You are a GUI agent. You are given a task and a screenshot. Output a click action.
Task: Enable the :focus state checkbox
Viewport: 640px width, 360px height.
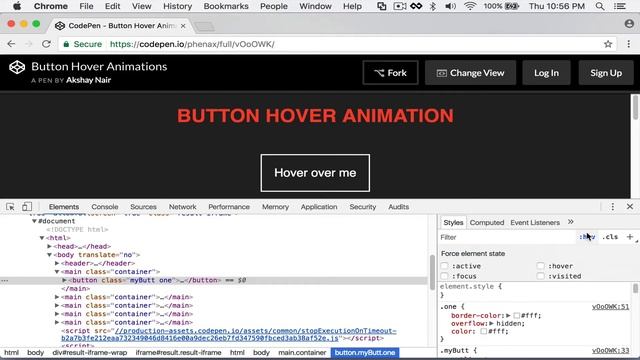pyautogui.click(x=444, y=276)
